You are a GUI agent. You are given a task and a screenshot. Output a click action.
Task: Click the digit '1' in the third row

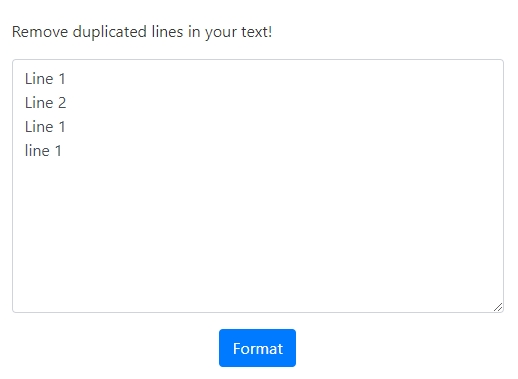click(62, 127)
